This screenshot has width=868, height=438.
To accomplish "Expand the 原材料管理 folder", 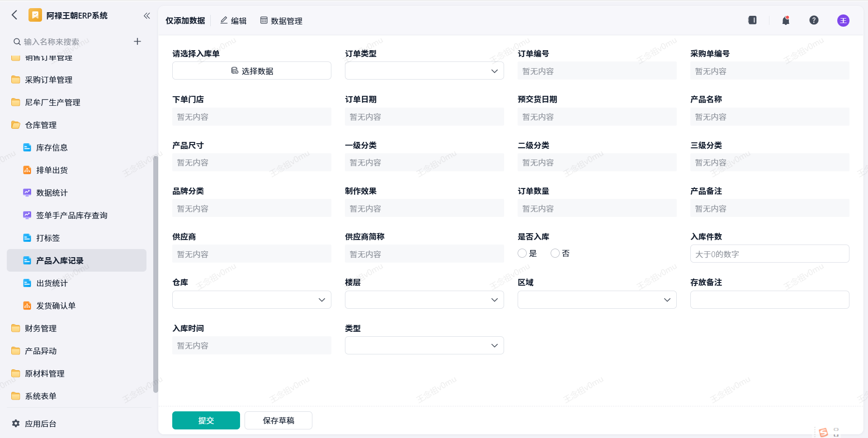I will [x=77, y=373].
